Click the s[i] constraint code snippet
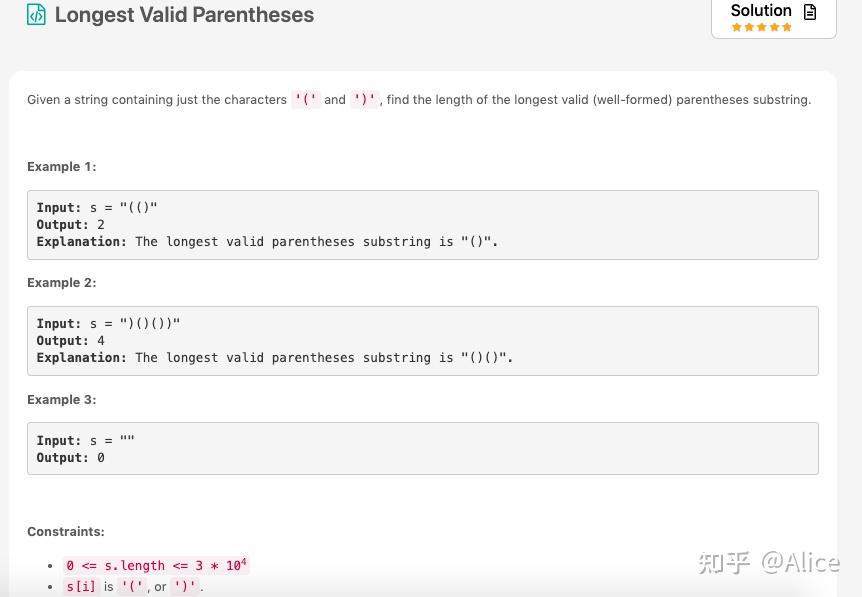Screen dimensions: 862x597 coord(81,586)
